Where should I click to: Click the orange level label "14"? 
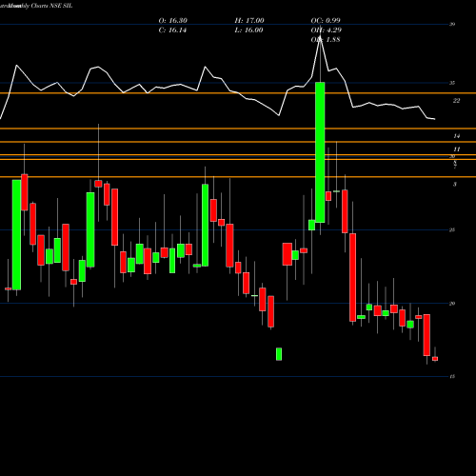[x=456, y=136]
